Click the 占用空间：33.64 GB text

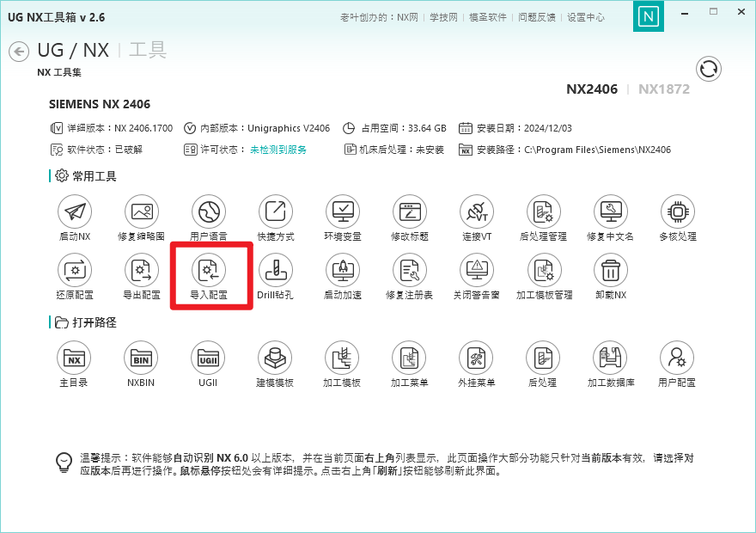click(x=404, y=128)
